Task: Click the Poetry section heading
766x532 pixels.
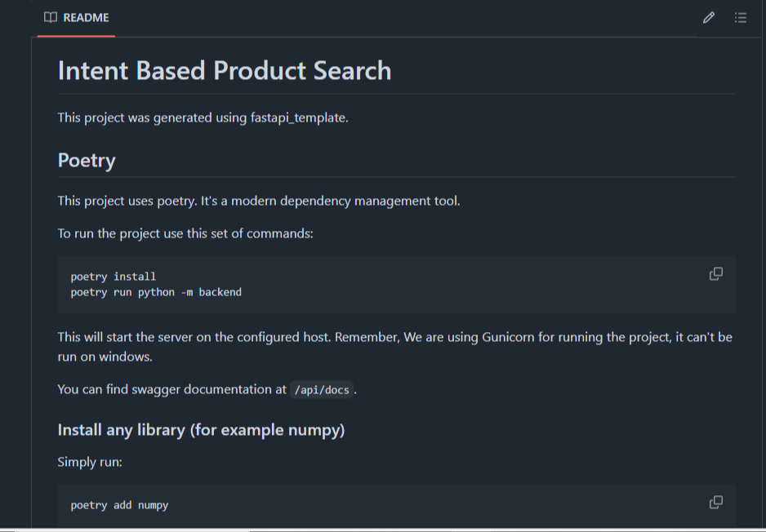Action: [87, 160]
